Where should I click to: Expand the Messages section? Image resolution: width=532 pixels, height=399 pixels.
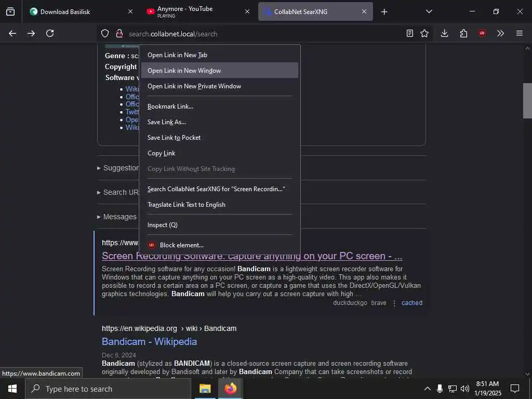[117, 217]
